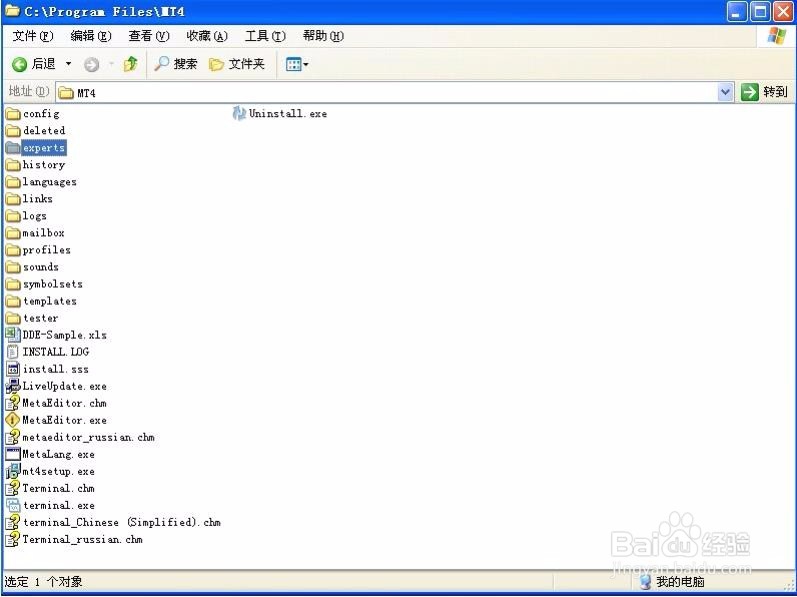
Task: Click the folder name "experts"
Action: tap(44, 148)
